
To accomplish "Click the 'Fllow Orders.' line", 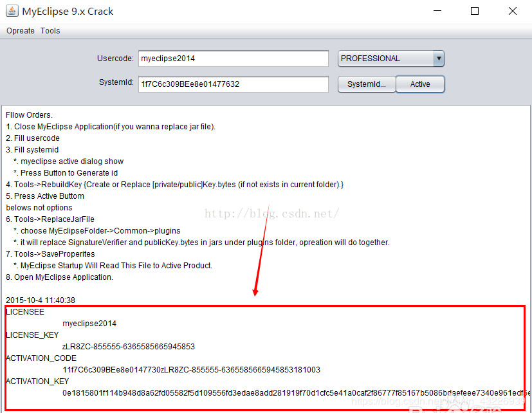I will coord(29,115).
